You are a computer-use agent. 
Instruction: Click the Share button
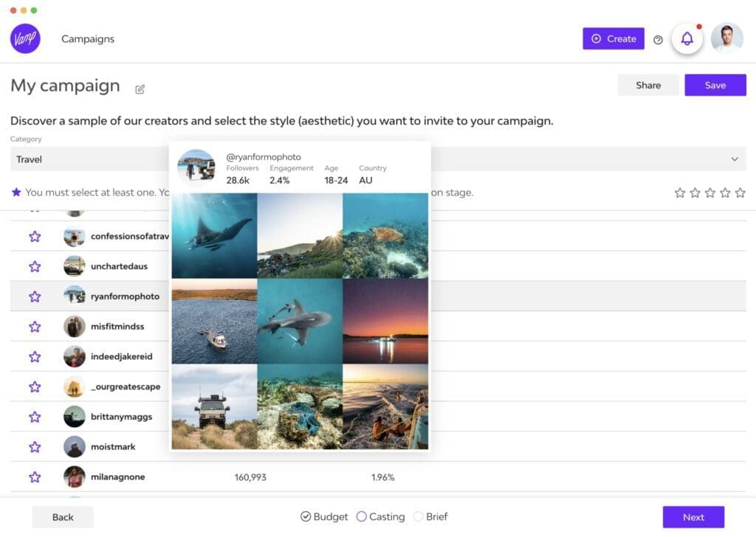point(647,86)
